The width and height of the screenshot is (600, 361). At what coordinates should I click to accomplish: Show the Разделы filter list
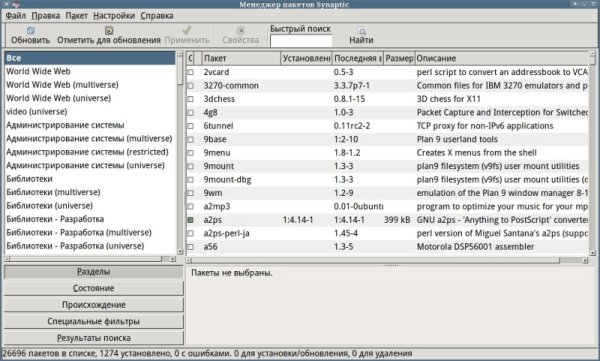pyautogui.click(x=94, y=272)
